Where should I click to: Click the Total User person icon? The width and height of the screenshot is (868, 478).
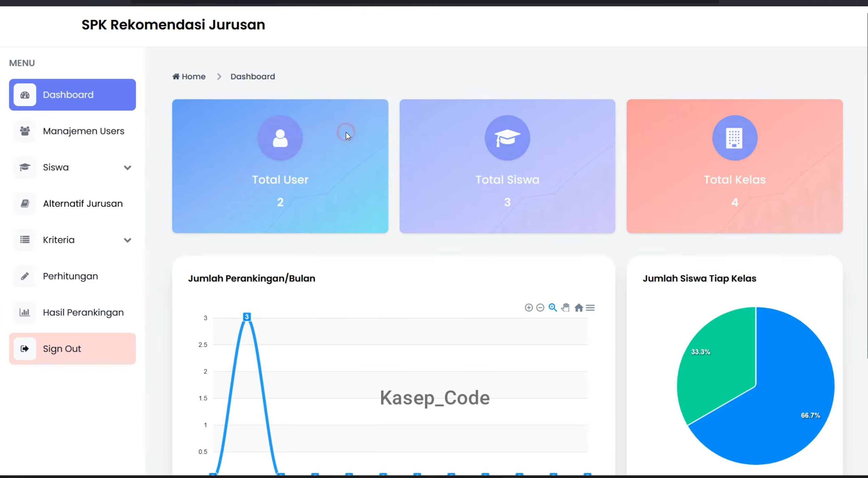click(280, 138)
